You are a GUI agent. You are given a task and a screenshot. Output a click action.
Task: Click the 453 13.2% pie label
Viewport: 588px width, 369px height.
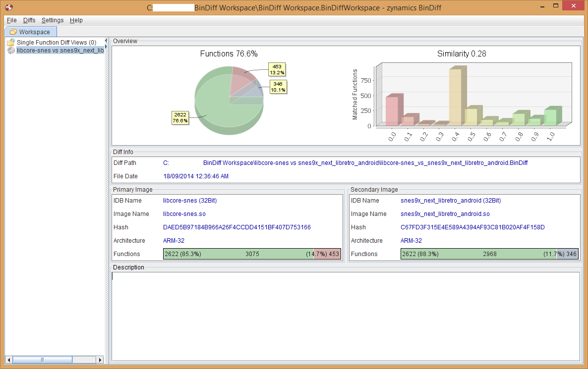(x=277, y=70)
